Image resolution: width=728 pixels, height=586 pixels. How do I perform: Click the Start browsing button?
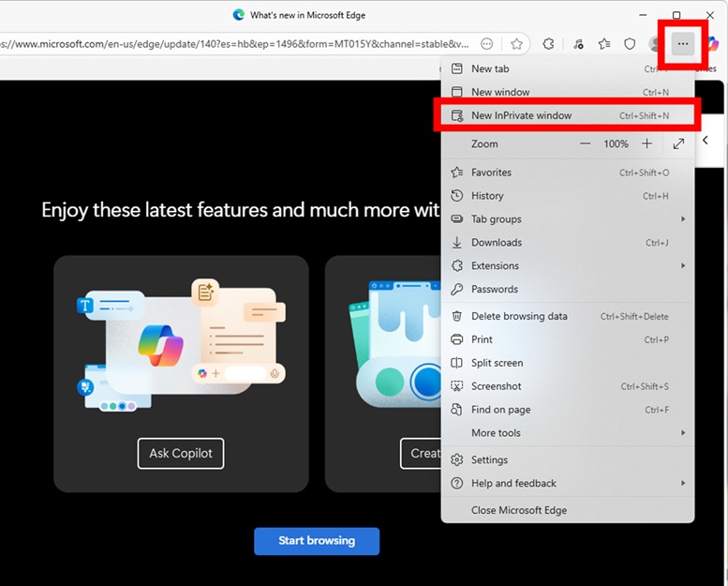click(x=317, y=541)
